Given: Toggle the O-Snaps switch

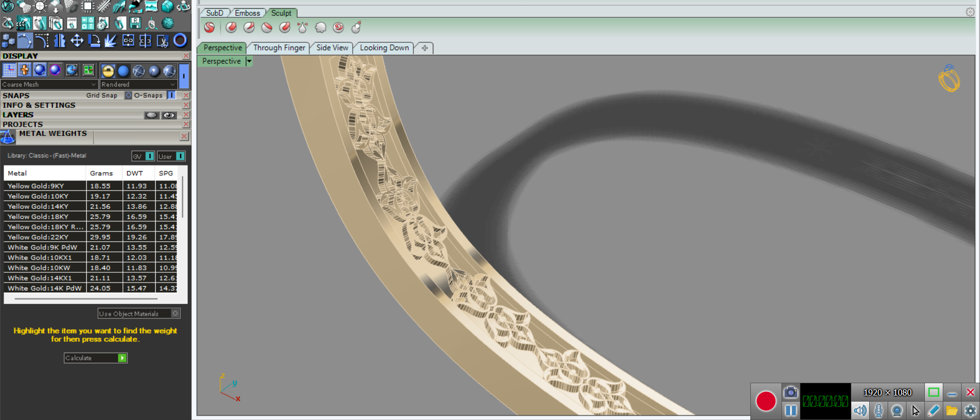Looking at the screenshot, I should coord(171,95).
